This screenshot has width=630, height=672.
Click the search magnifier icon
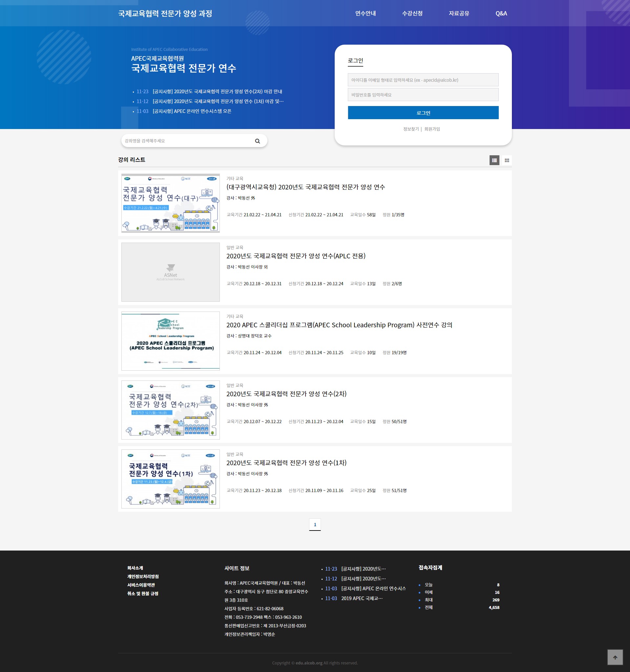coord(257,141)
